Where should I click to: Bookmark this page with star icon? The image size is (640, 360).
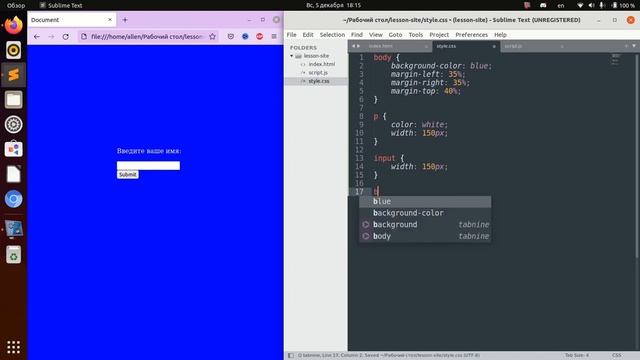click(x=212, y=37)
